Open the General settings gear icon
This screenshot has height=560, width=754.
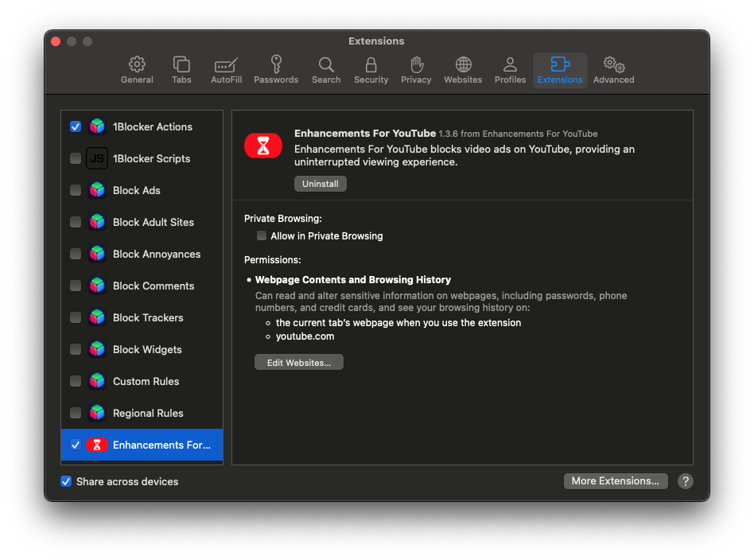(x=137, y=64)
